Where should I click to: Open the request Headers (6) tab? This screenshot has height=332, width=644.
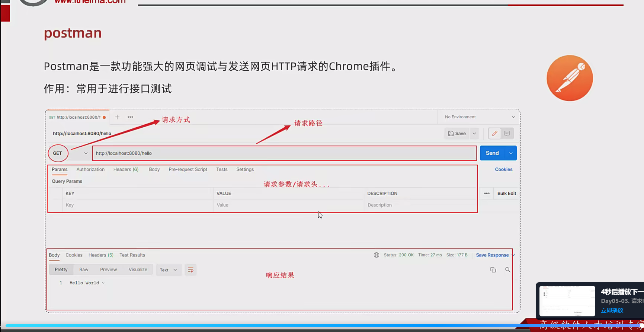[126, 169]
